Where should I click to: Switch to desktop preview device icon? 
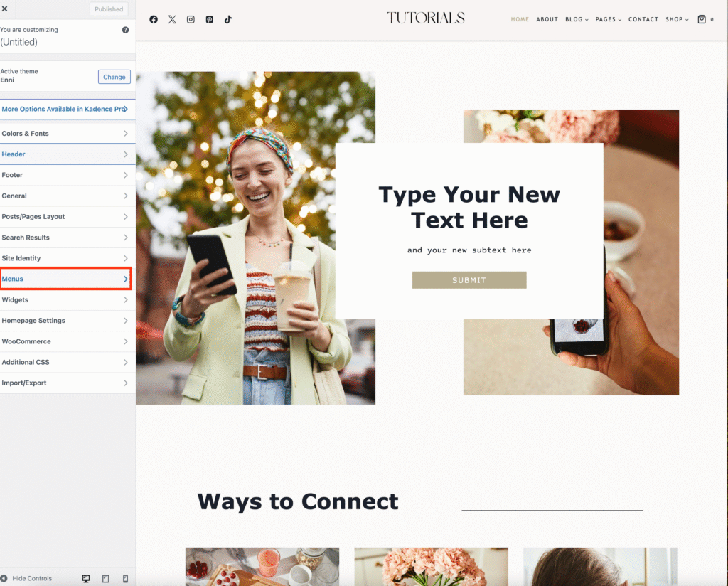[86, 578]
